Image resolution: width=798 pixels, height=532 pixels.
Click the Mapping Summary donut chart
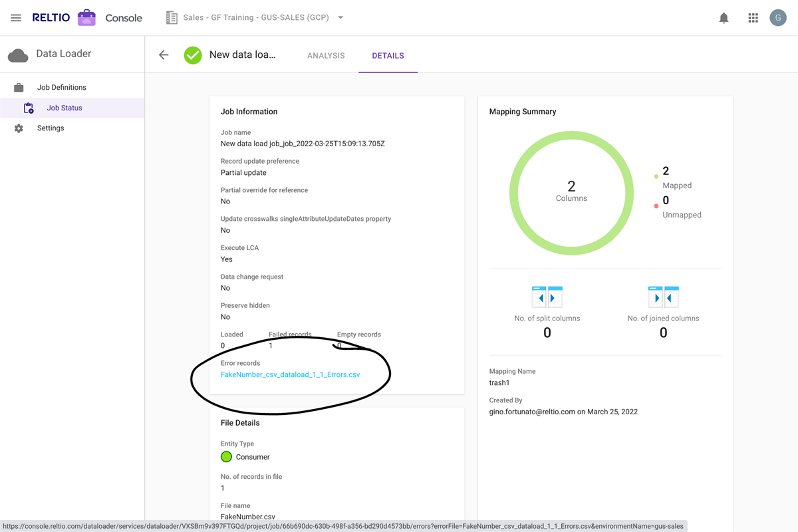571,193
